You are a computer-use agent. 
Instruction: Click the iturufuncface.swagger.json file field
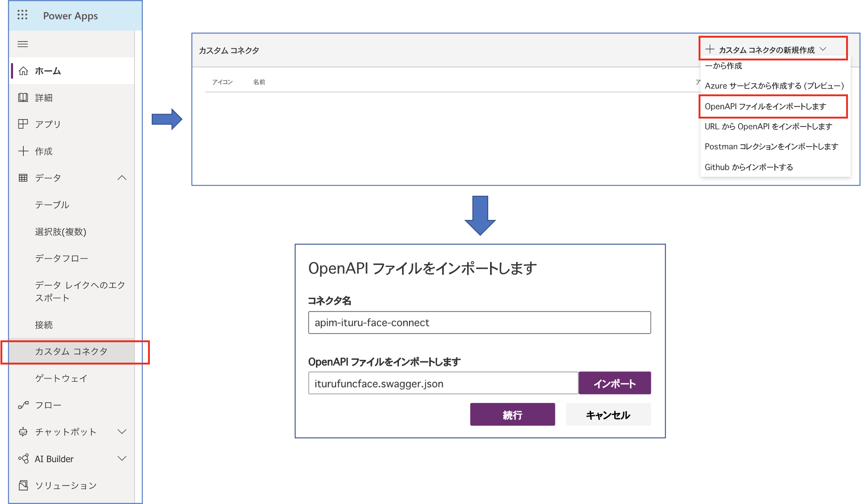(443, 383)
